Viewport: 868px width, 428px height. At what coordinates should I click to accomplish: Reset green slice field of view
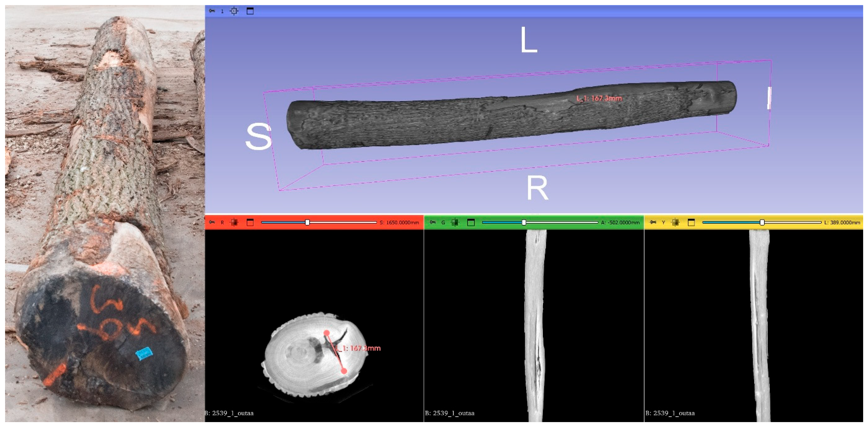[x=455, y=222]
